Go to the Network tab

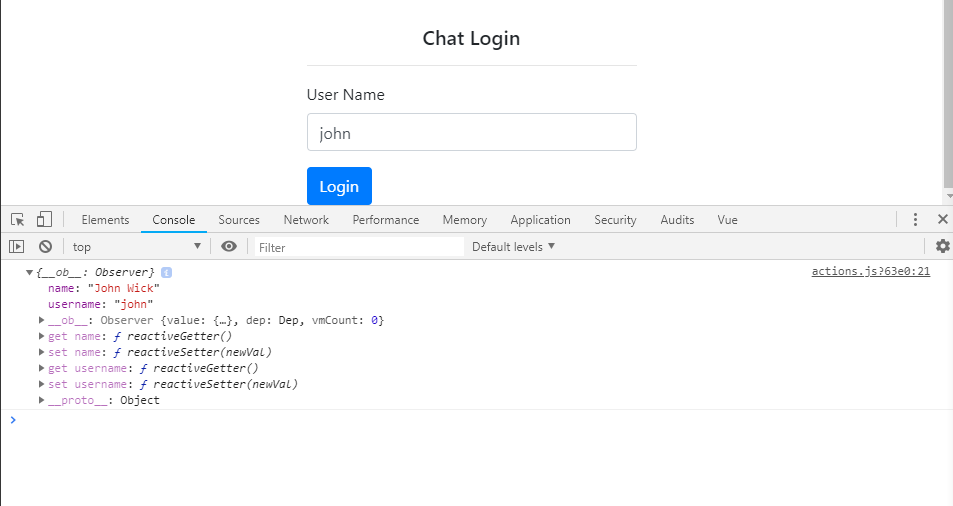(x=306, y=220)
